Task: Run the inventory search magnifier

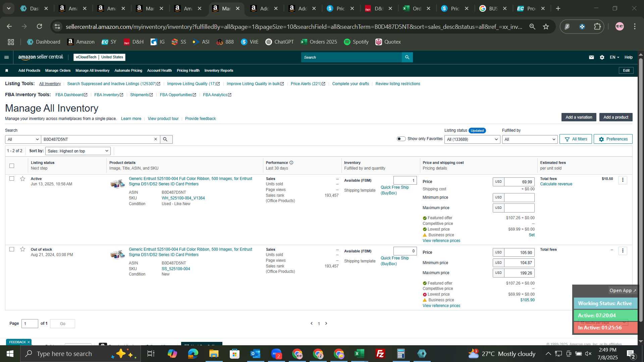Action: [x=166, y=139]
